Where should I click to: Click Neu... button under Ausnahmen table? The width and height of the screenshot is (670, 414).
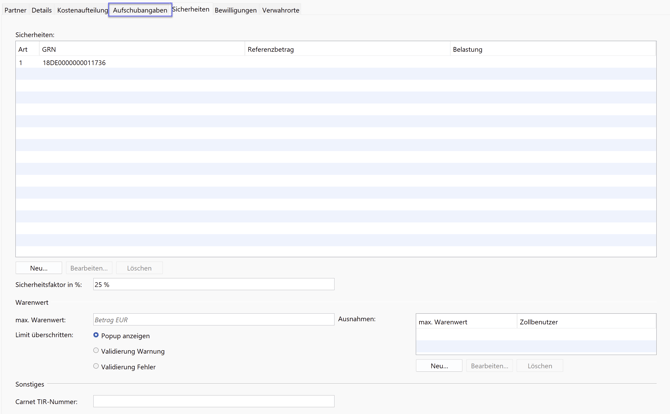439,366
